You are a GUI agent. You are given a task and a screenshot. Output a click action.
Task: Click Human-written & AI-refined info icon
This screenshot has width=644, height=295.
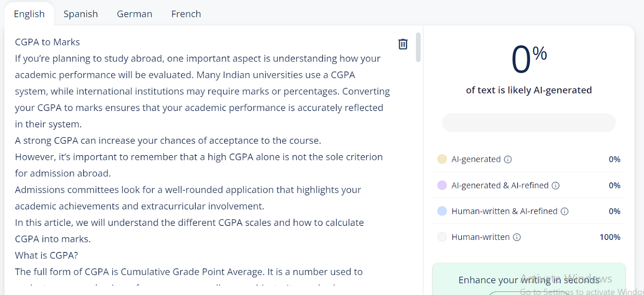coord(565,211)
